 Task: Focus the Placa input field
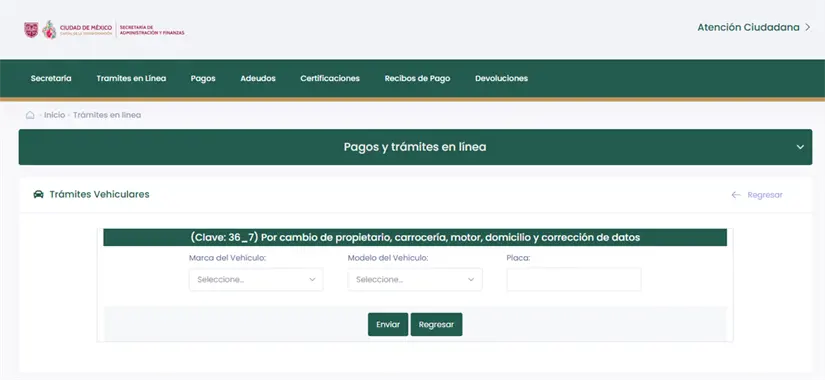(x=574, y=279)
